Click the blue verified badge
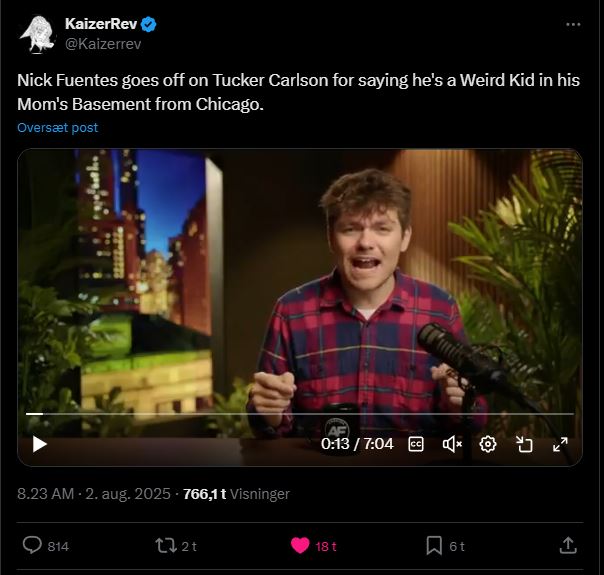 coord(148,24)
